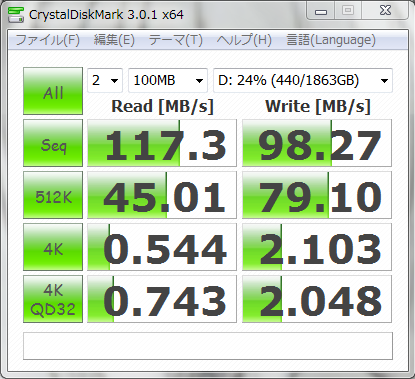Screen dimensions: 415x379
Task: Open the 100MB test size dropdown
Action: click(168, 80)
